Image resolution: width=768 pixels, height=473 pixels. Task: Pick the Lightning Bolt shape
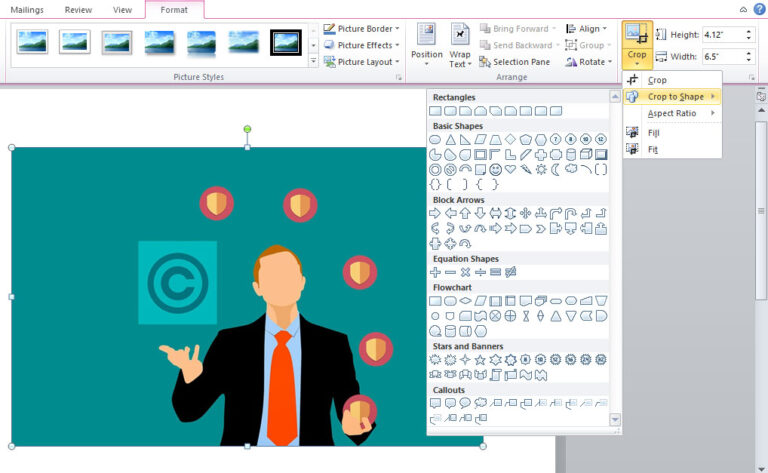pos(526,169)
